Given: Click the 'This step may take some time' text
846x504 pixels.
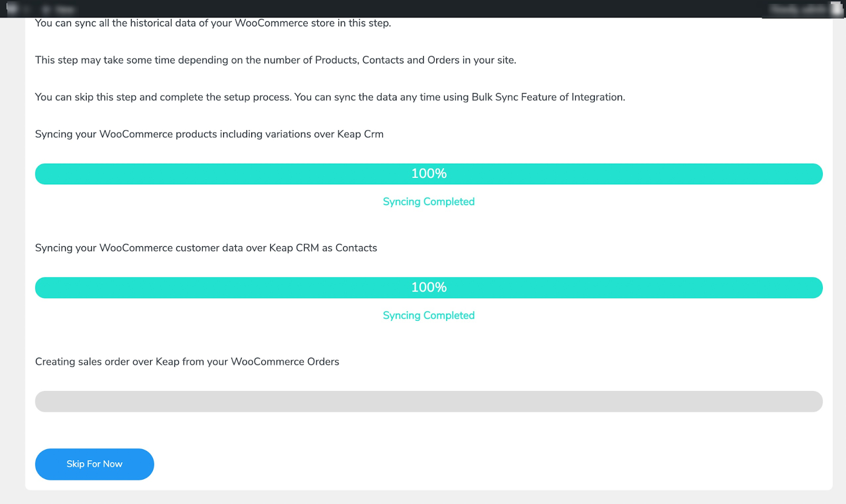Looking at the screenshot, I should [x=275, y=60].
